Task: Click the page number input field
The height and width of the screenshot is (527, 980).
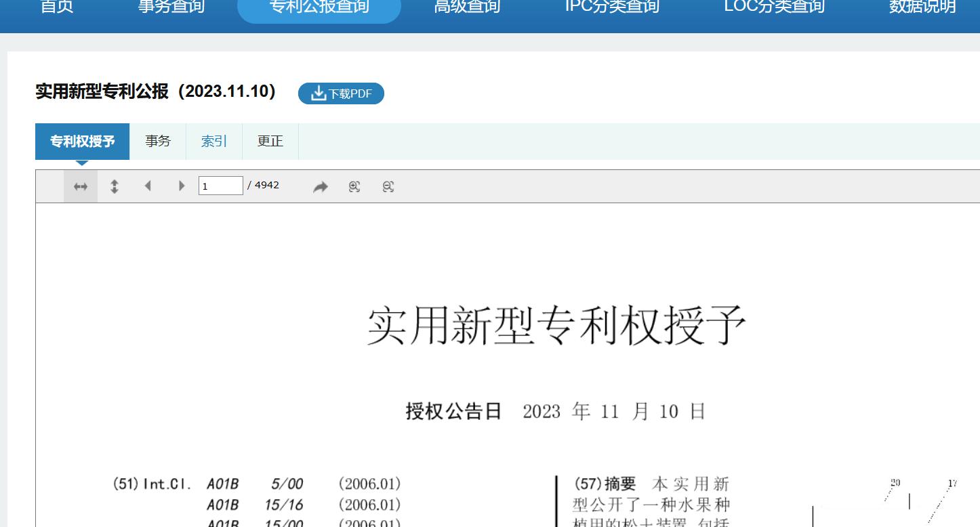Action: [220, 186]
